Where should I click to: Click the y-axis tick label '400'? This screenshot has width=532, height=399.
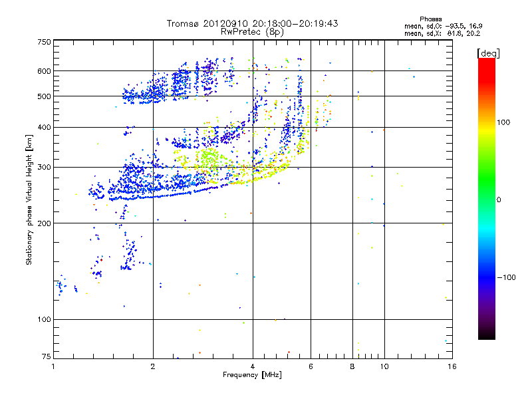click(44, 128)
